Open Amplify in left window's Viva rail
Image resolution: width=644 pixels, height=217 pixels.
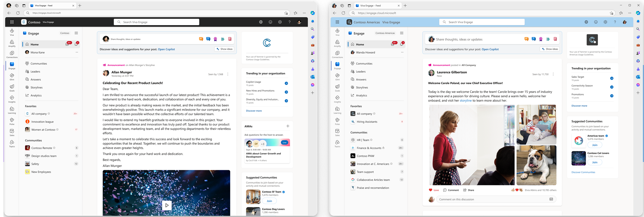(x=12, y=43)
